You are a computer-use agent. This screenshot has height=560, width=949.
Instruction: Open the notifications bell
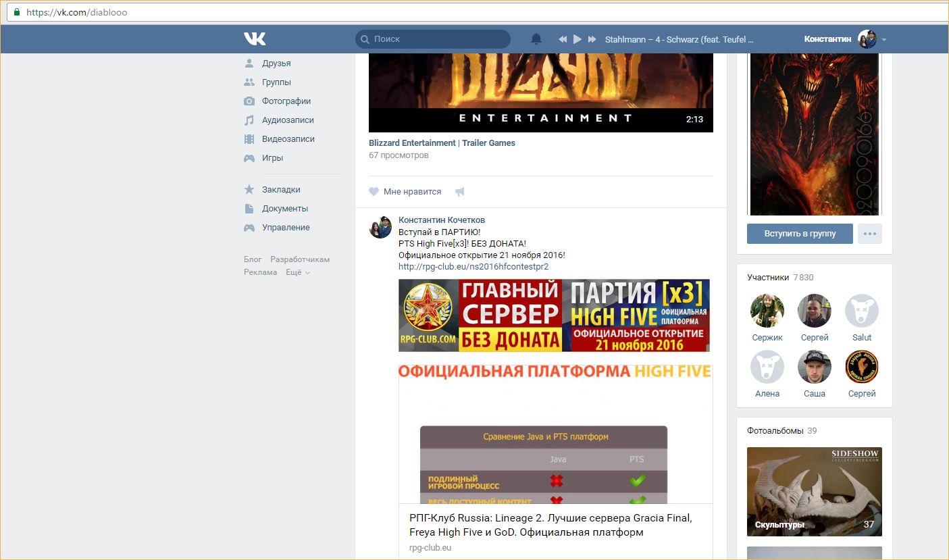pyautogui.click(x=536, y=39)
